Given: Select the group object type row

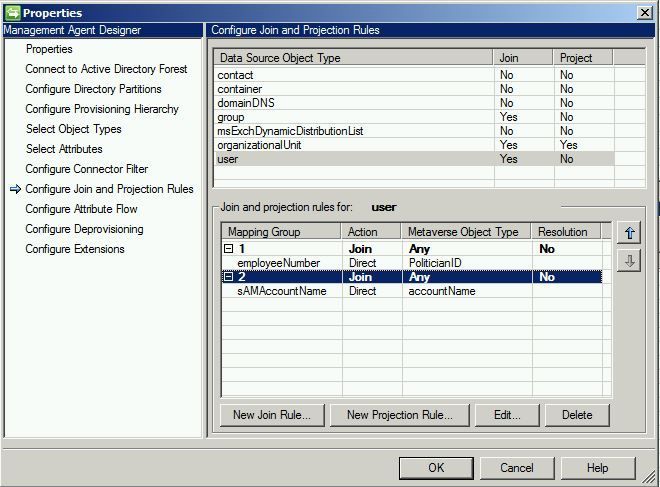Looking at the screenshot, I should [414, 117].
